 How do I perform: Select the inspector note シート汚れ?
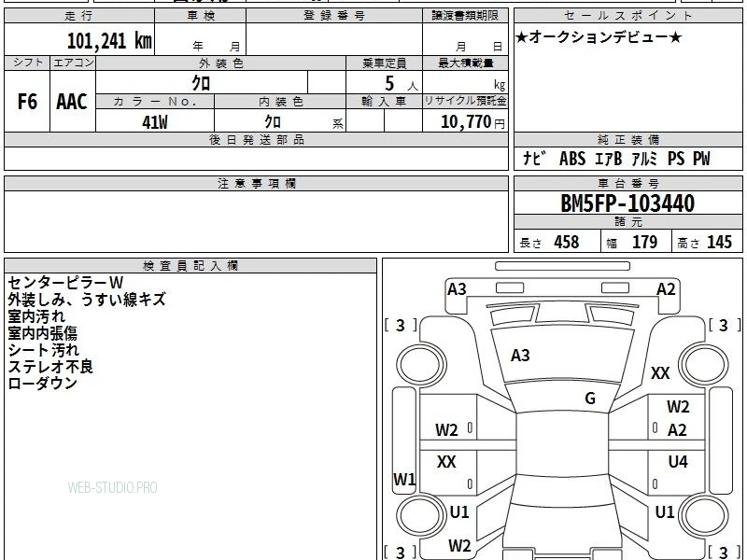pyautogui.click(x=43, y=350)
